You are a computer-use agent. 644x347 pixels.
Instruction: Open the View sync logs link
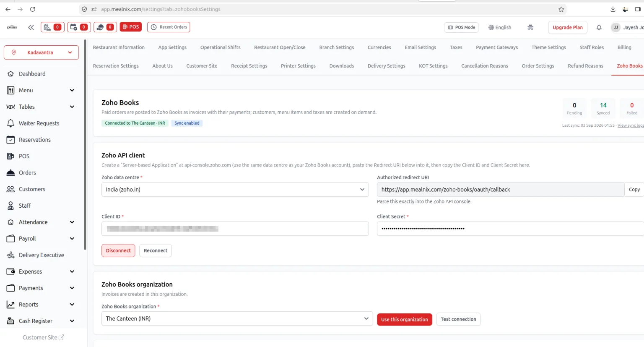click(x=631, y=125)
